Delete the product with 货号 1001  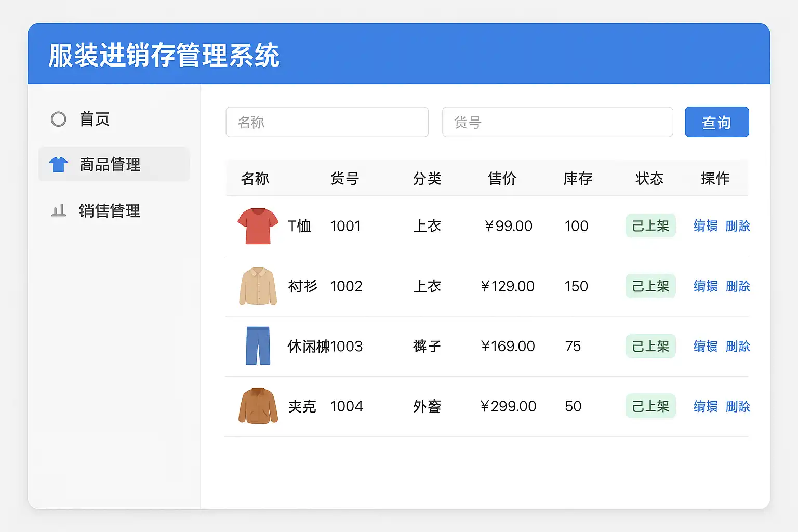coord(738,226)
